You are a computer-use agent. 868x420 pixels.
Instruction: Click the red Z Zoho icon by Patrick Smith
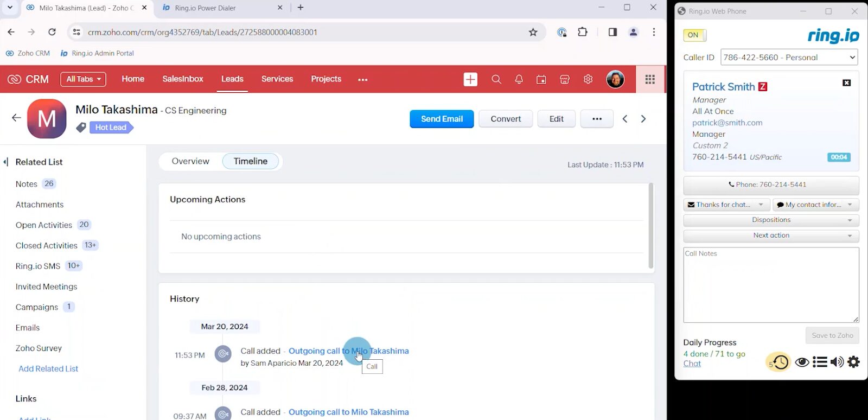click(762, 87)
